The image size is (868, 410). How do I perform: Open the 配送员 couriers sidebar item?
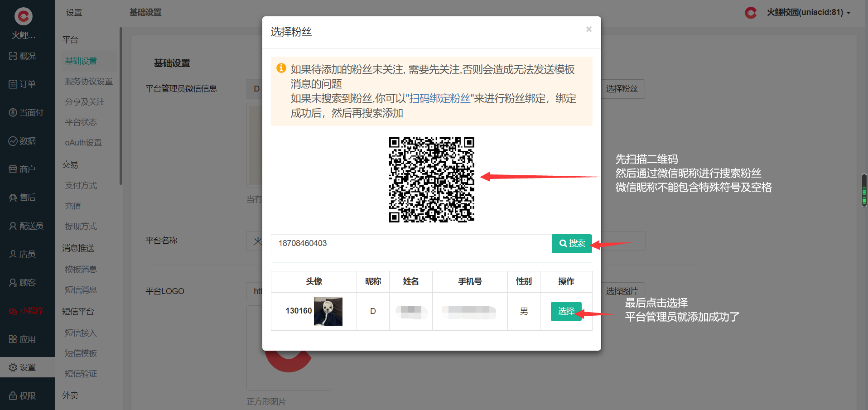26,226
